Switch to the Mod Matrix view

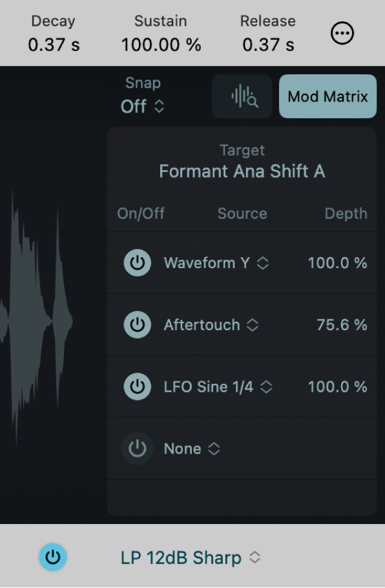[x=327, y=96]
